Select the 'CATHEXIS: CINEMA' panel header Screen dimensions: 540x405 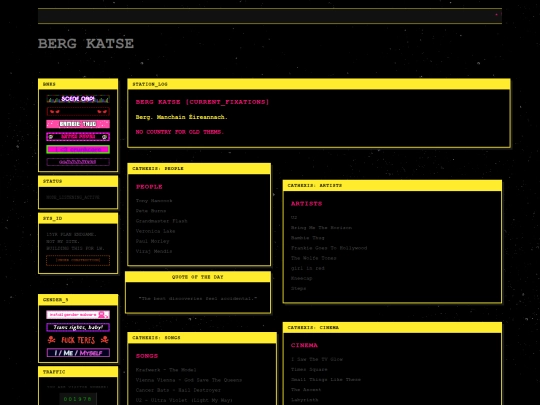pyautogui.click(x=392, y=328)
